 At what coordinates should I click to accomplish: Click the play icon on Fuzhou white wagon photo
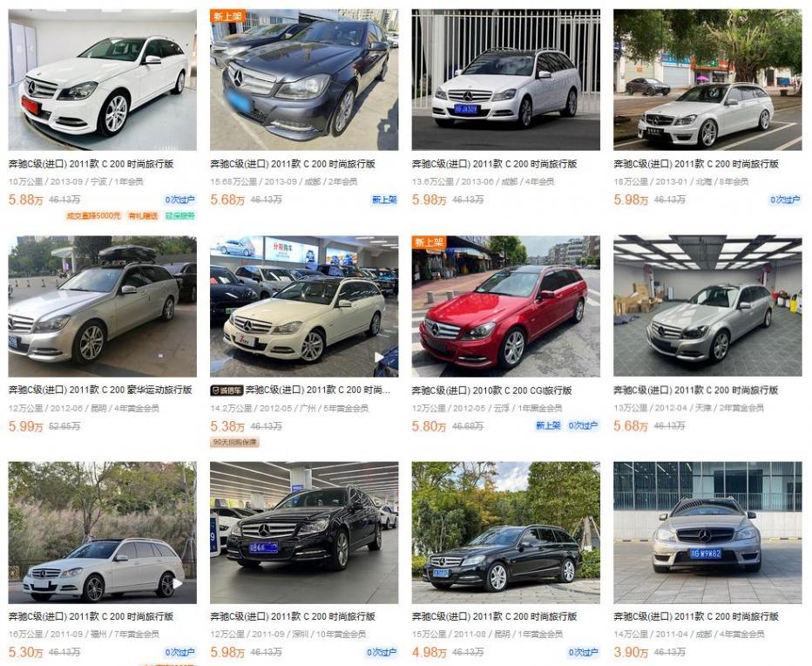point(177,583)
